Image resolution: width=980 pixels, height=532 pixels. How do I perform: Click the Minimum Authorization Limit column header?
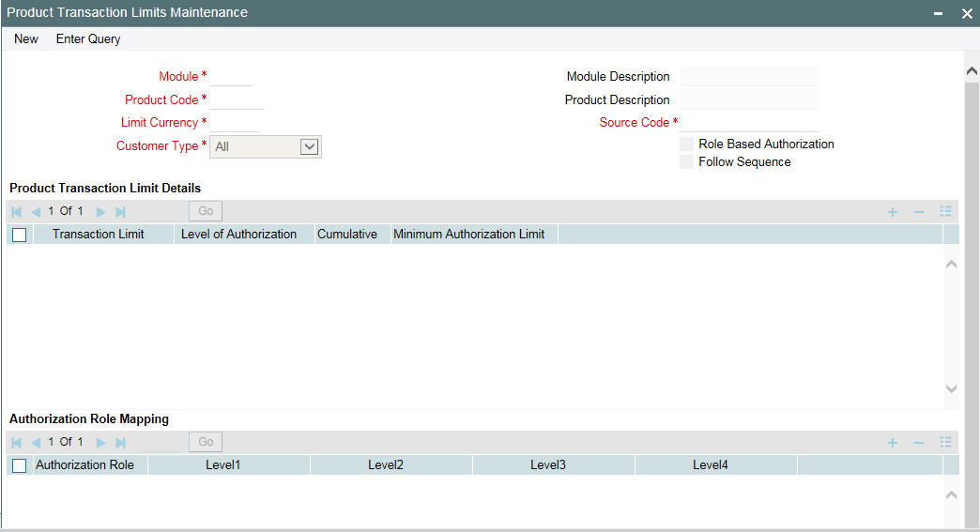pos(474,235)
